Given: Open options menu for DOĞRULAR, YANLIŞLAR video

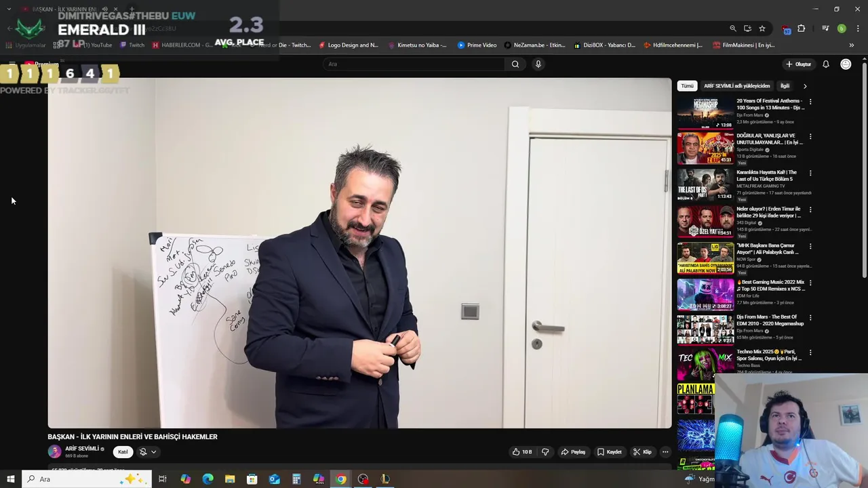Looking at the screenshot, I should coord(810,136).
